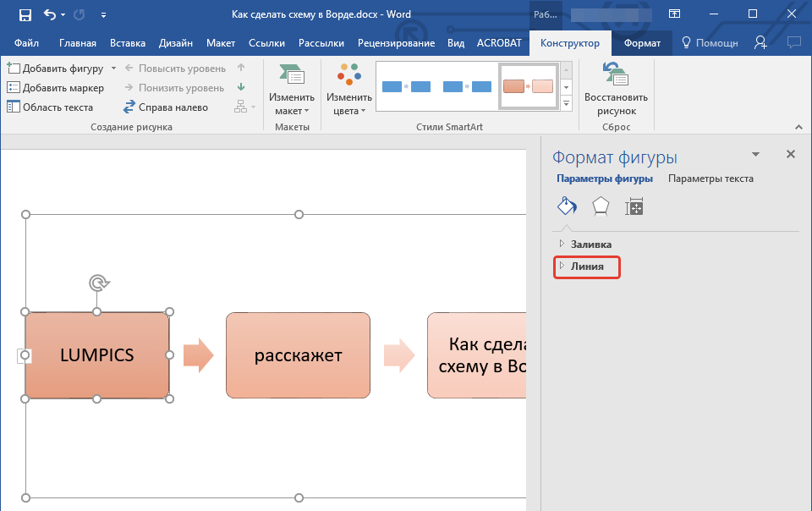812x511 pixels.
Task: Open the Effects pentagon icon tab
Action: point(601,206)
